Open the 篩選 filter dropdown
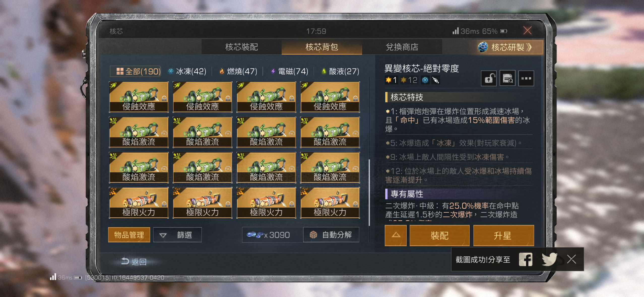This screenshot has width=644, height=297. pos(177,235)
